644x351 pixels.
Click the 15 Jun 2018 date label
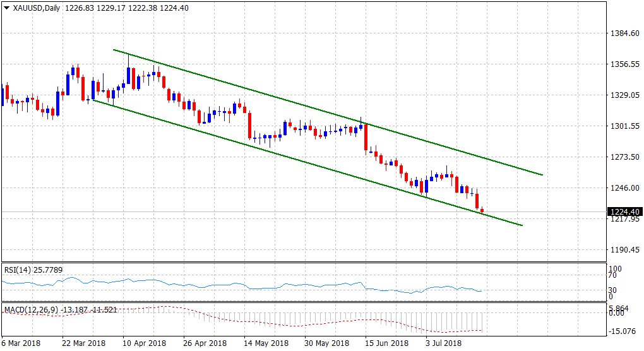tap(387, 343)
